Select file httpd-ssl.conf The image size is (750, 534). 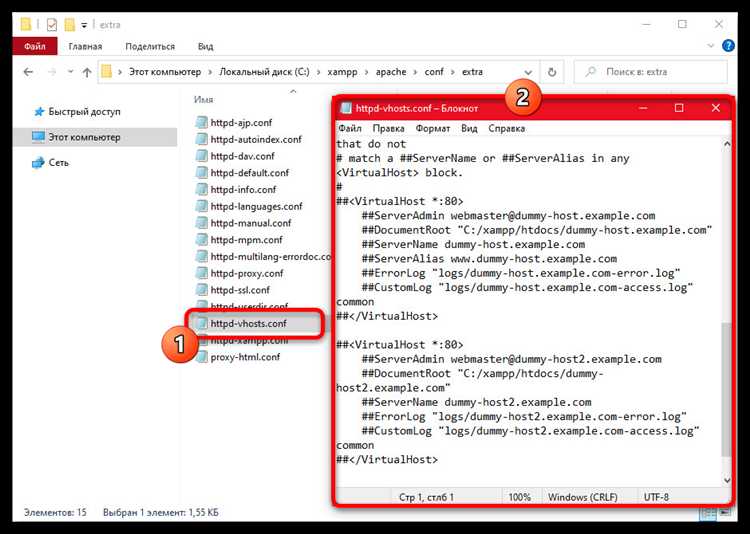[240, 290]
